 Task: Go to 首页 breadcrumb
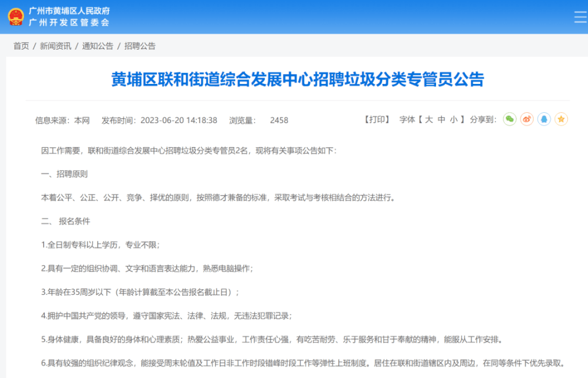click(21, 46)
